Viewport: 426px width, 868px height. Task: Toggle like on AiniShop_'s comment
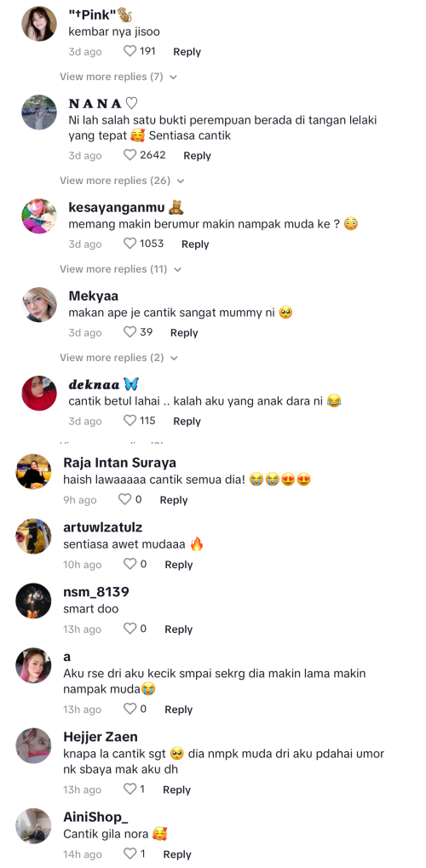130,854
